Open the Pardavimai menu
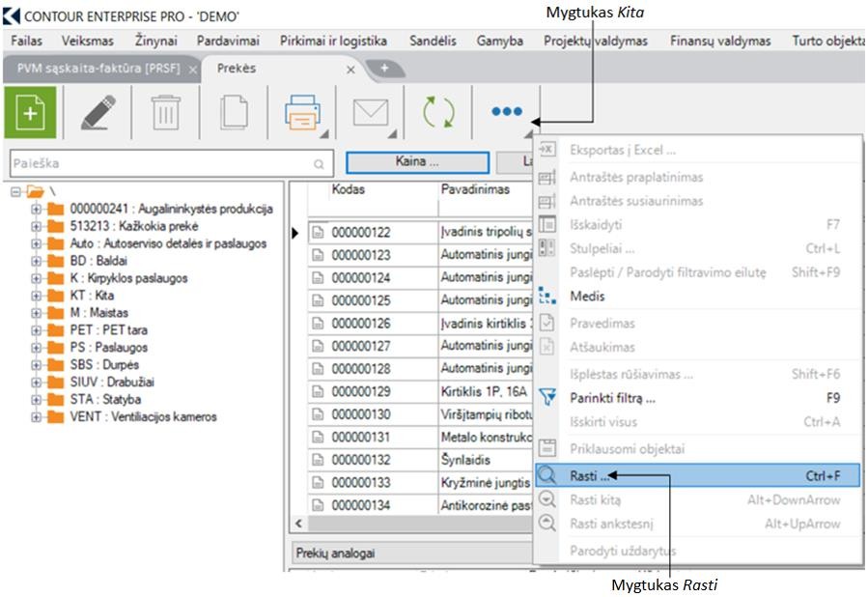The image size is (868, 597). (x=228, y=41)
